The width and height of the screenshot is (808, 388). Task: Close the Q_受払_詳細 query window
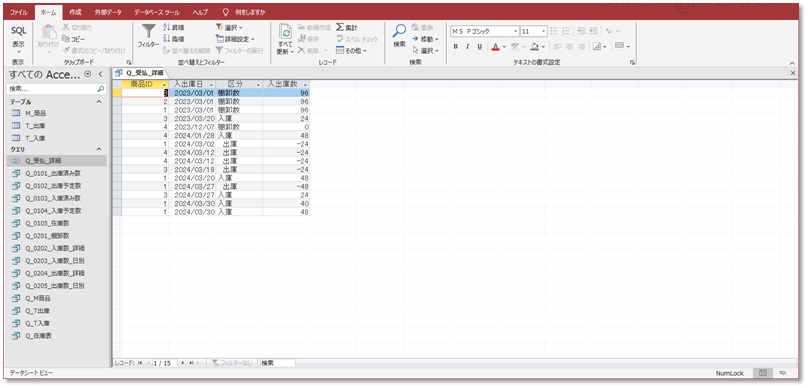793,74
